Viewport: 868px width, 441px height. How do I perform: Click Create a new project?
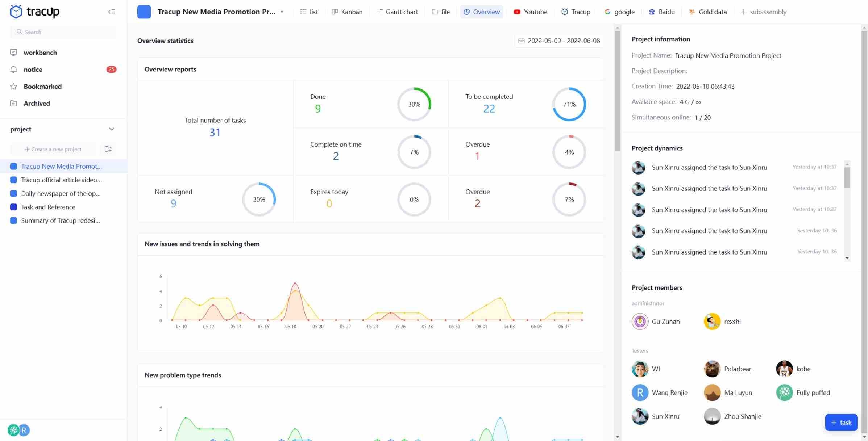53,149
